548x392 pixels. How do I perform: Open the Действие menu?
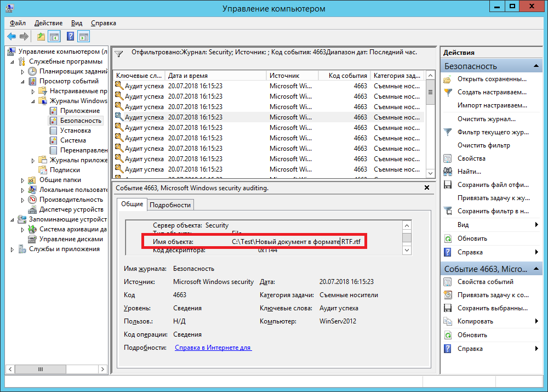tap(48, 23)
